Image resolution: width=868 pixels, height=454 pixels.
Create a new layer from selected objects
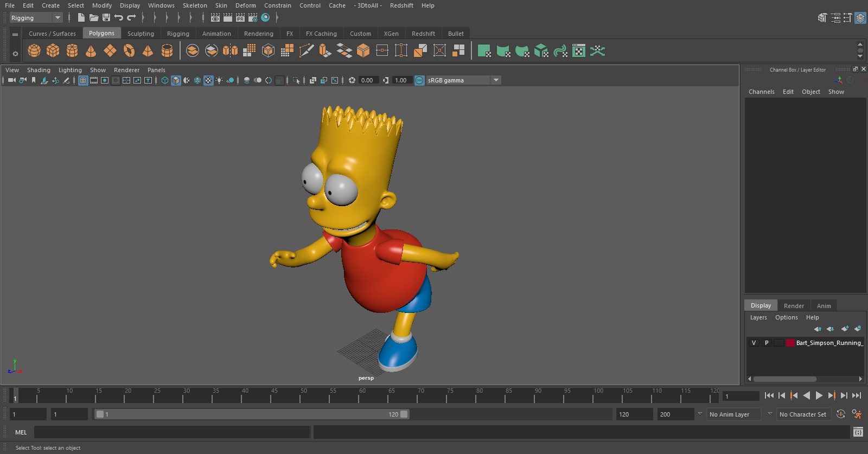tap(858, 329)
